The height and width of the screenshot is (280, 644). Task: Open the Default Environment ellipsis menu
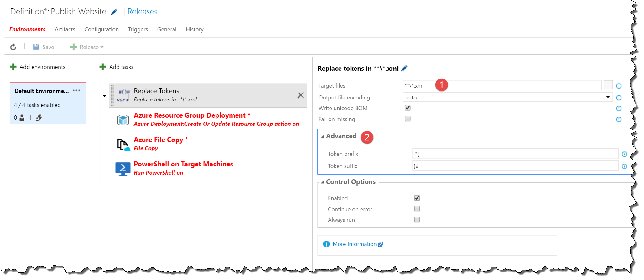76,91
